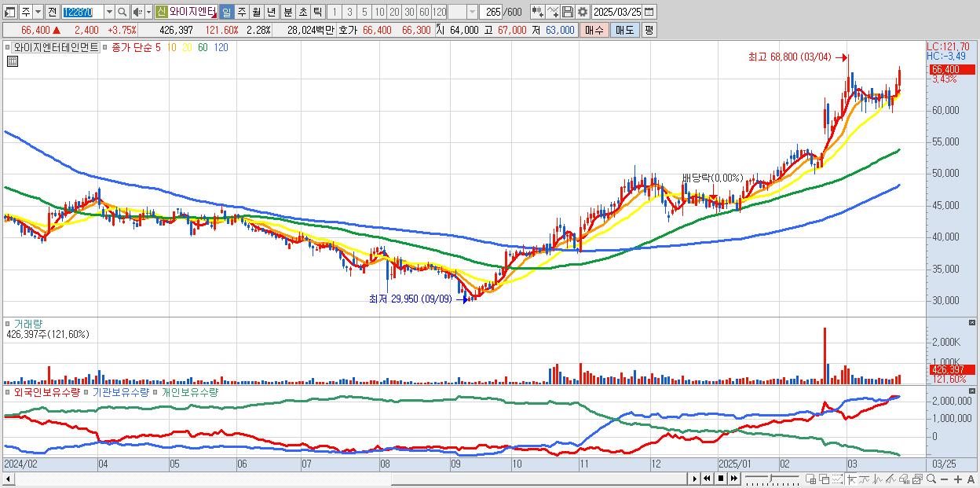Click the dotted chart range icon in bottom toolbar
The height and width of the screenshot is (488, 980).
point(837,479)
